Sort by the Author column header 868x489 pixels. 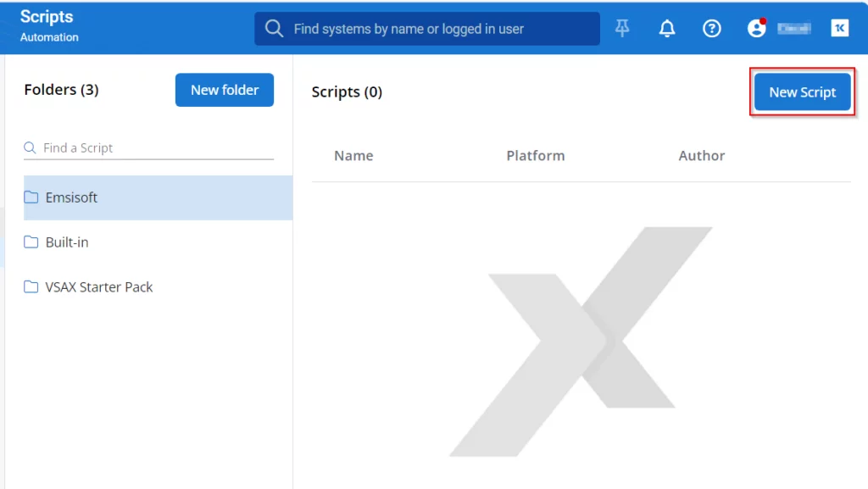point(701,156)
